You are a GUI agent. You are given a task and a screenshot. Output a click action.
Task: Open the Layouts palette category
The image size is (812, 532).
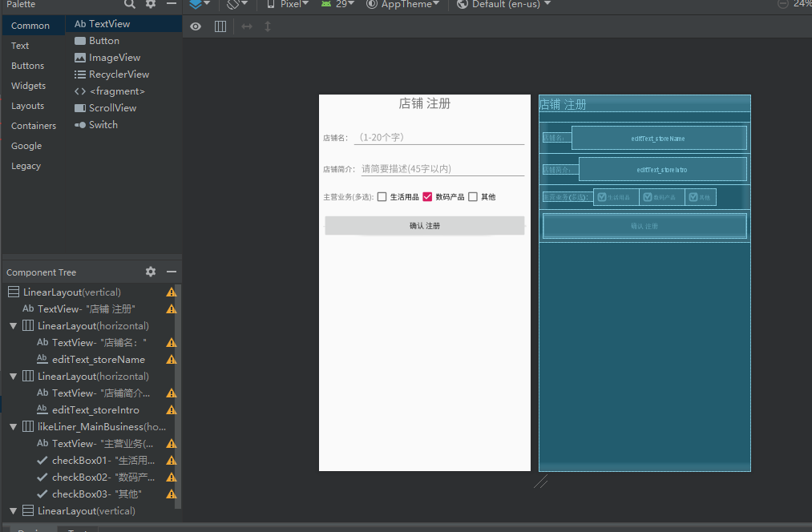tap(26, 105)
